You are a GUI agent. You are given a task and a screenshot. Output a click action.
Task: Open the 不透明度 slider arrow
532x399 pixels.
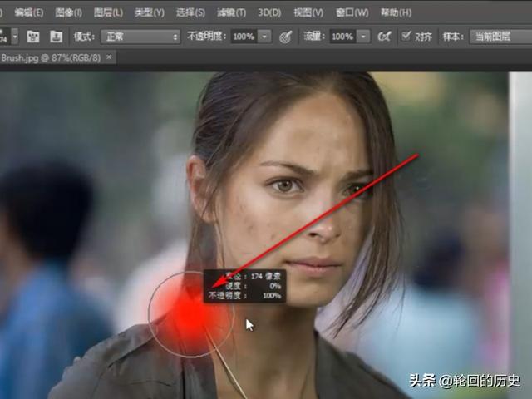[x=264, y=37]
